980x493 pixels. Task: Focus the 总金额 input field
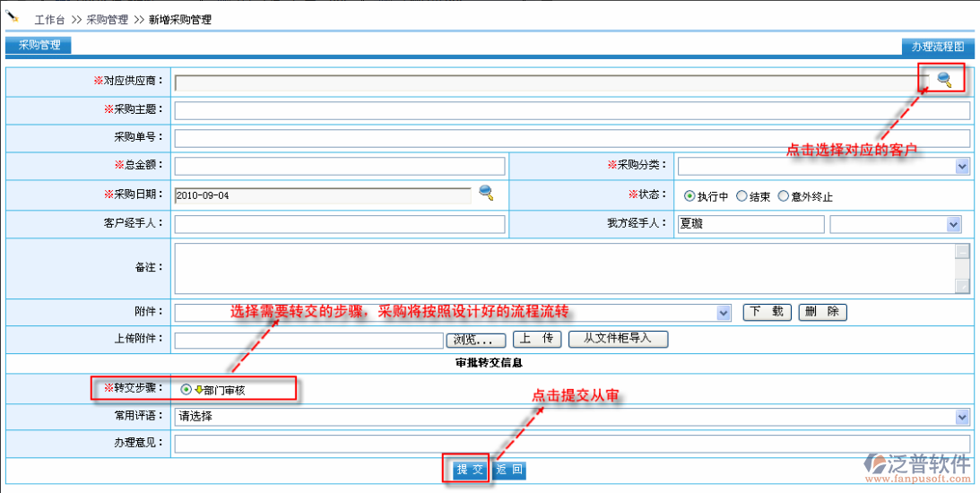pos(340,166)
